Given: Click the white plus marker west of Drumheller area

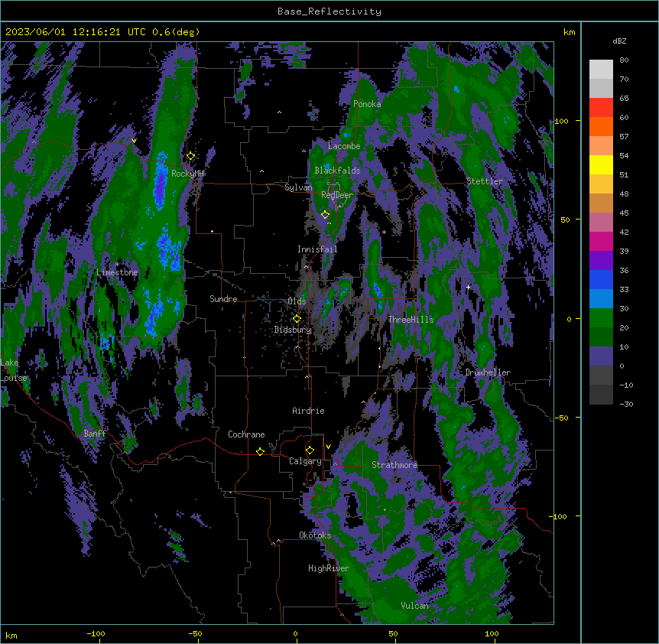Looking at the screenshot, I should 468,287.
